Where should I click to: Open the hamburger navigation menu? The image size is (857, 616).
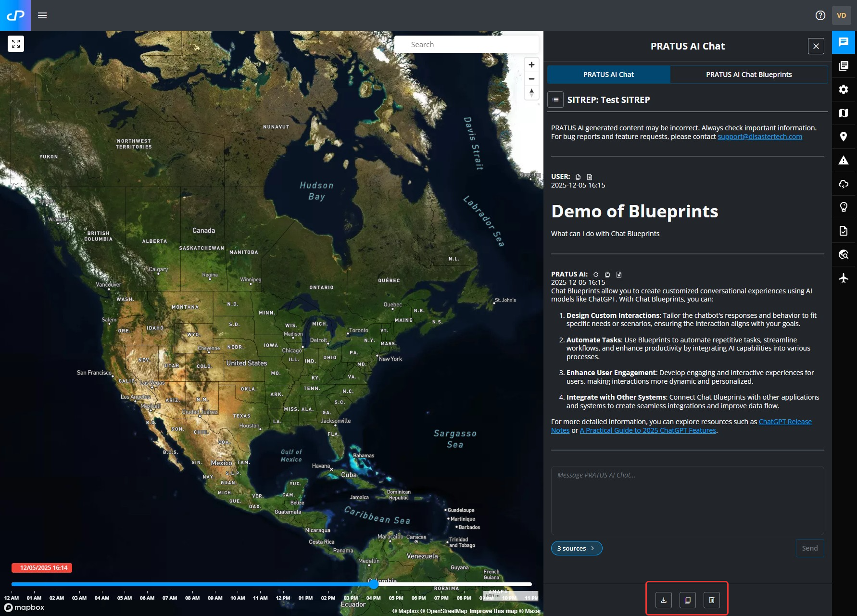tap(42, 15)
